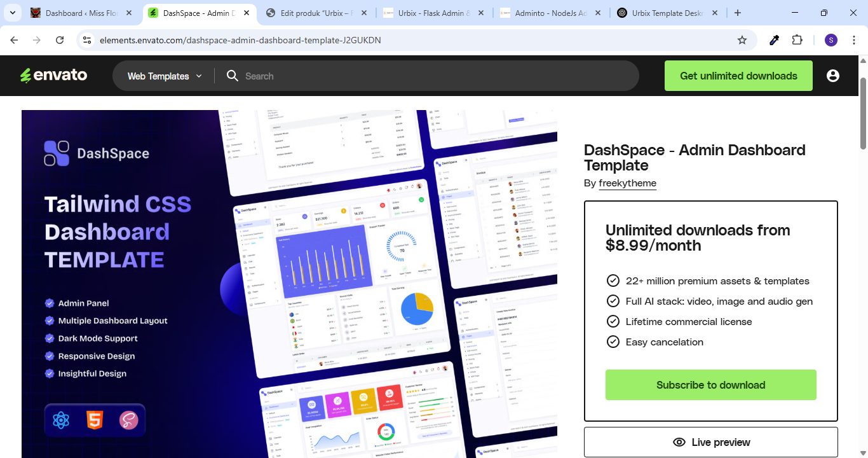Screen dimensions: 868x458
Task: Click the Easy cancelation text
Action: 665,342
